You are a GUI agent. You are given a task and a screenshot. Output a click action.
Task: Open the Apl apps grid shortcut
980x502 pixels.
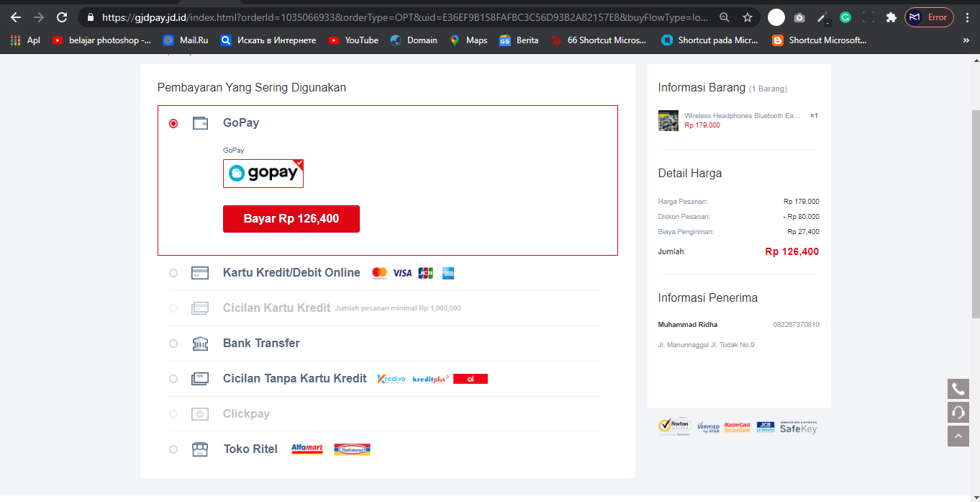point(25,40)
